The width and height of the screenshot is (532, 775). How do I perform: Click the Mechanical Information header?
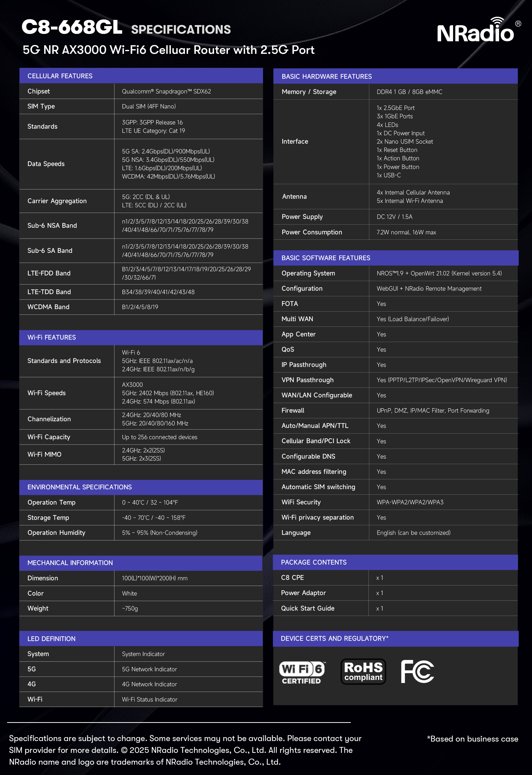pyautogui.click(x=70, y=563)
